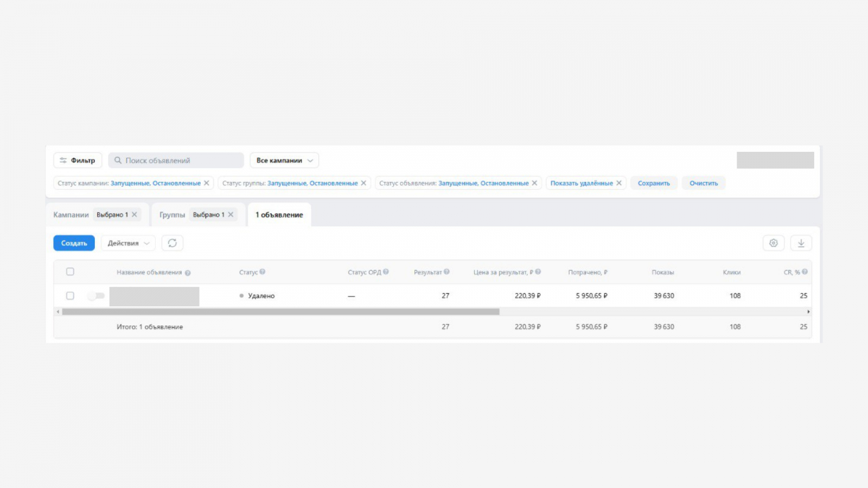Download the ads table export

[801, 243]
